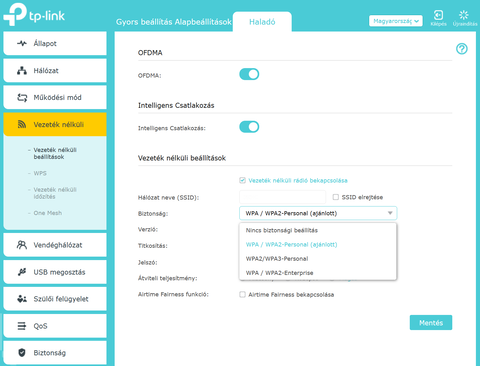Click the Vezeték nélküli wifi icon
The height and width of the screenshot is (366, 480).
point(22,124)
